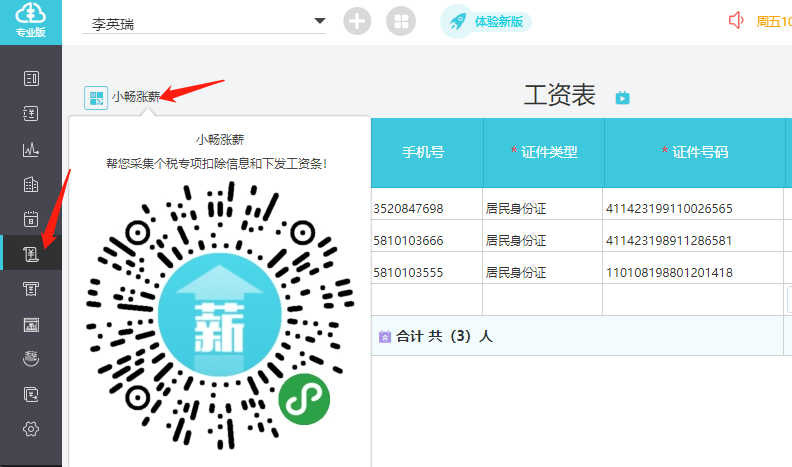
Task: Open the sidebar bowl-shaped icon
Action: (x=31, y=358)
